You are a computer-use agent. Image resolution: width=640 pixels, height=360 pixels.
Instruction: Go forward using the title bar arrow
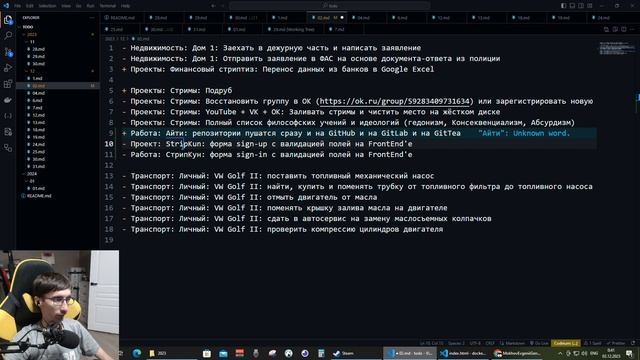point(222,6)
